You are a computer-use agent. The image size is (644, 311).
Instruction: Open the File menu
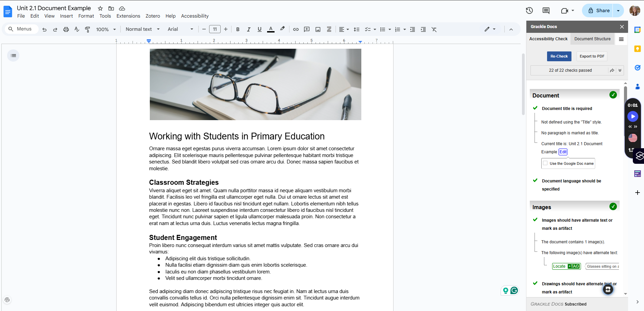click(x=21, y=16)
